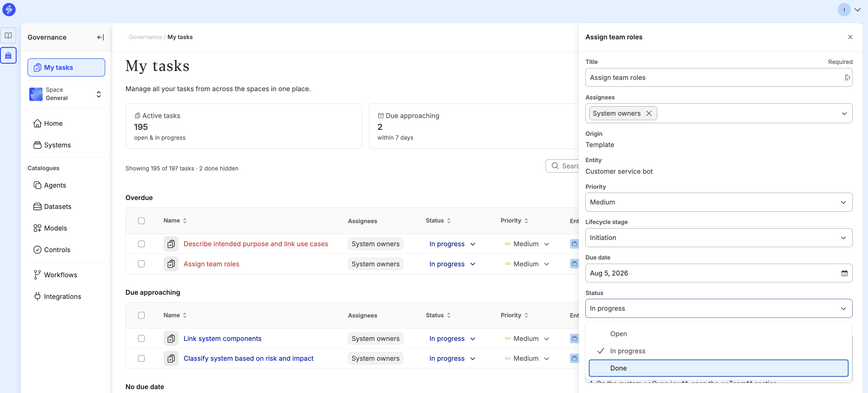Open the Assign team roles task link
Viewport: 868px width, 393px height.
click(211, 264)
